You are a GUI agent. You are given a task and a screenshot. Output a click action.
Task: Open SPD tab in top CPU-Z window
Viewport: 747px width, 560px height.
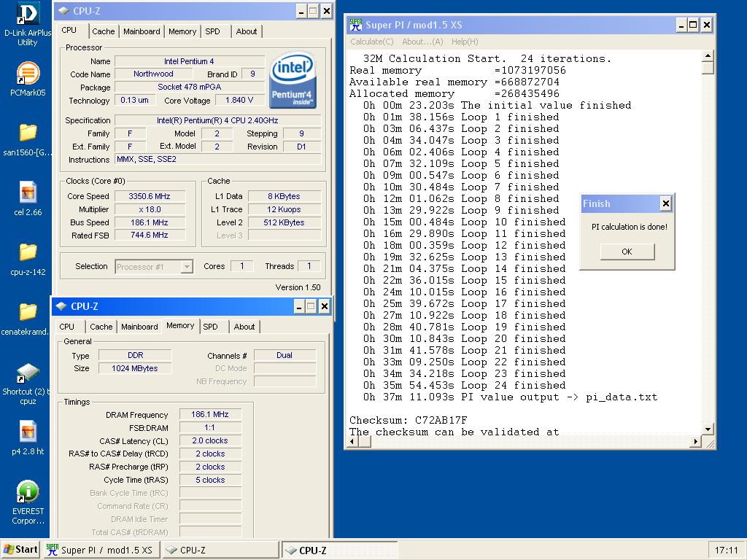click(212, 31)
